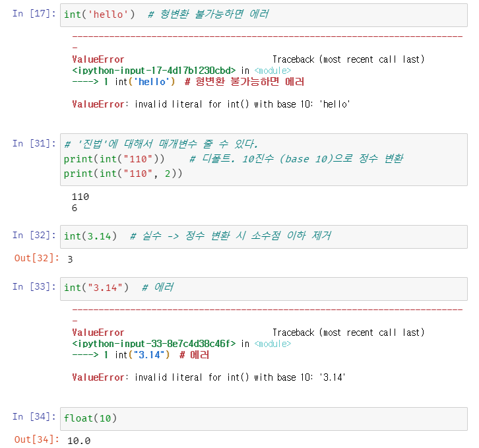Click the error message ending with '3.14'
Screen dimensions: 479x448
[x=208, y=377]
